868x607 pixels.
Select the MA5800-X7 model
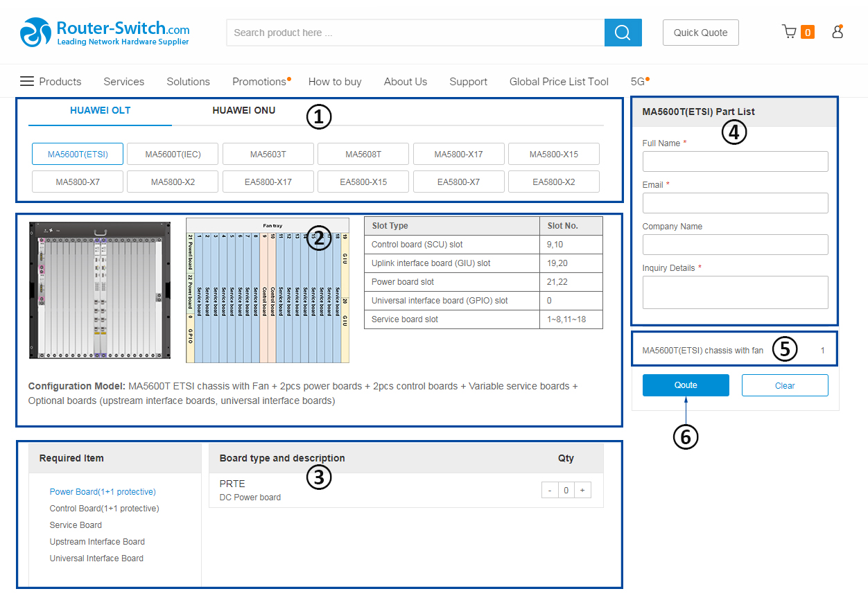[78, 182]
